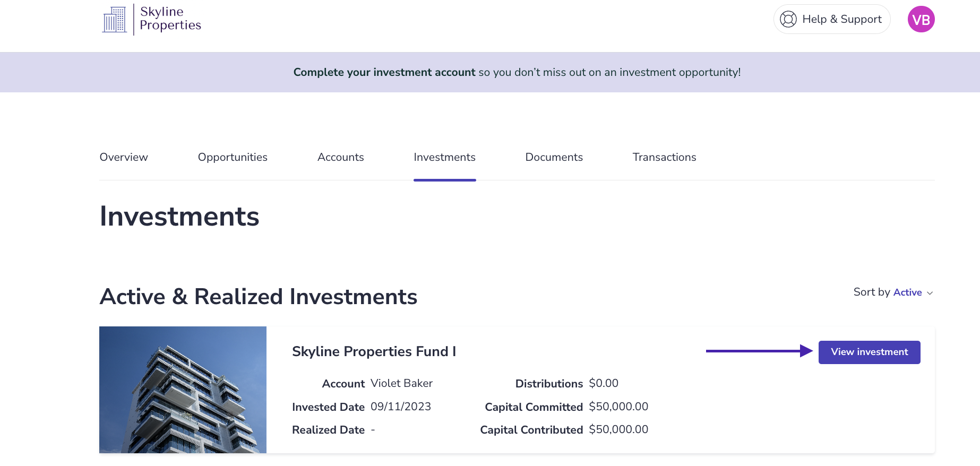Click the Investments page heading
980x466 pixels.
point(179,217)
